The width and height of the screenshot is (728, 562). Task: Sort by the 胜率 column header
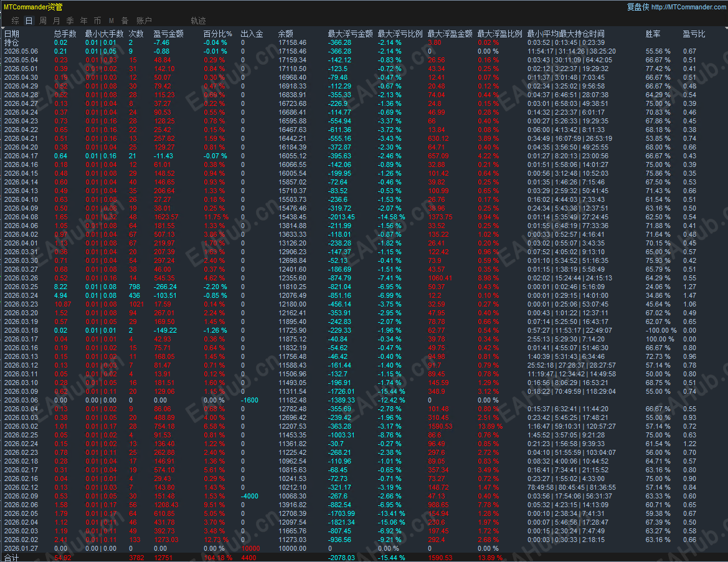(653, 34)
